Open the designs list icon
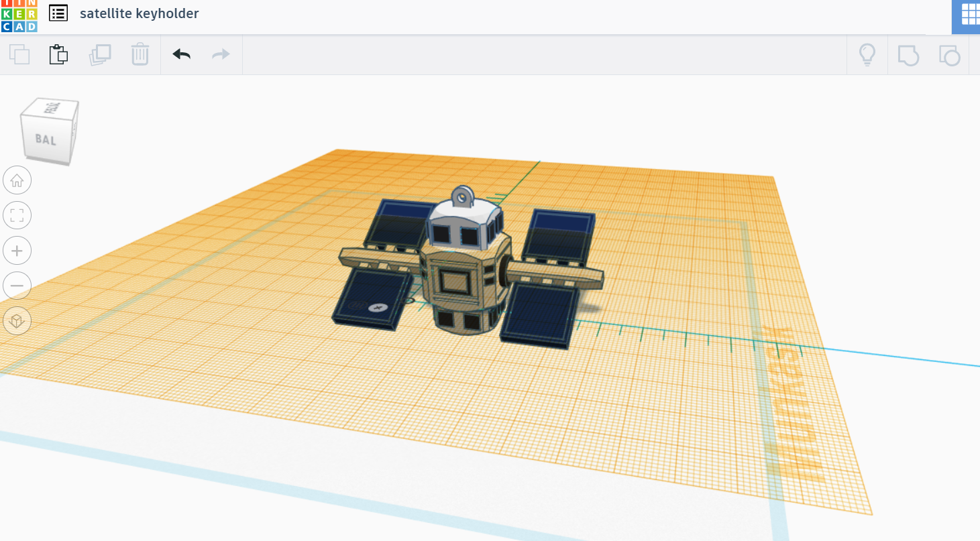This screenshot has width=980, height=541. (58, 13)
